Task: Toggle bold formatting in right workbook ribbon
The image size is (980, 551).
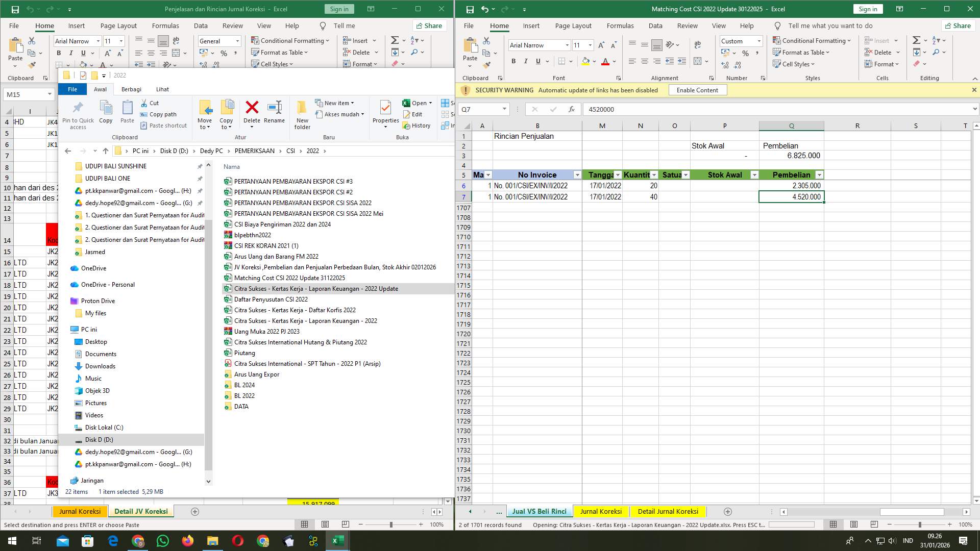Action: (x=513, y=61)
